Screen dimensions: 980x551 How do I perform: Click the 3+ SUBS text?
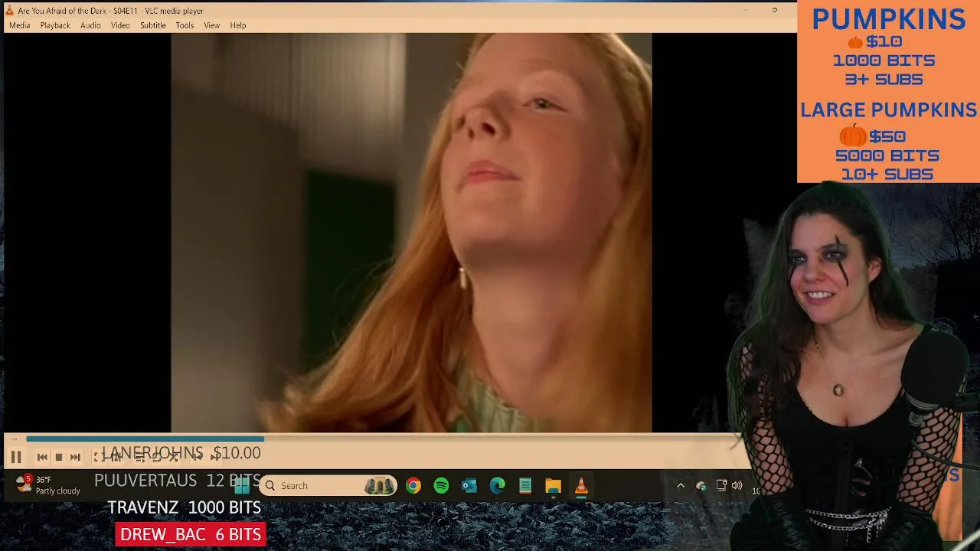click(884, 80)
